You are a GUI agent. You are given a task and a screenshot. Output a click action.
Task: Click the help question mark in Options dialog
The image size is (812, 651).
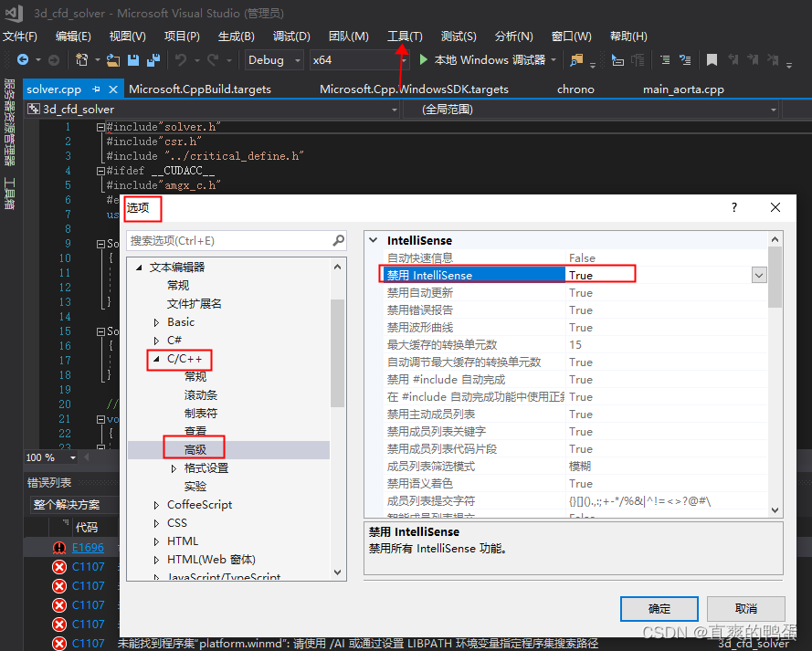click(x=733, y=207)
